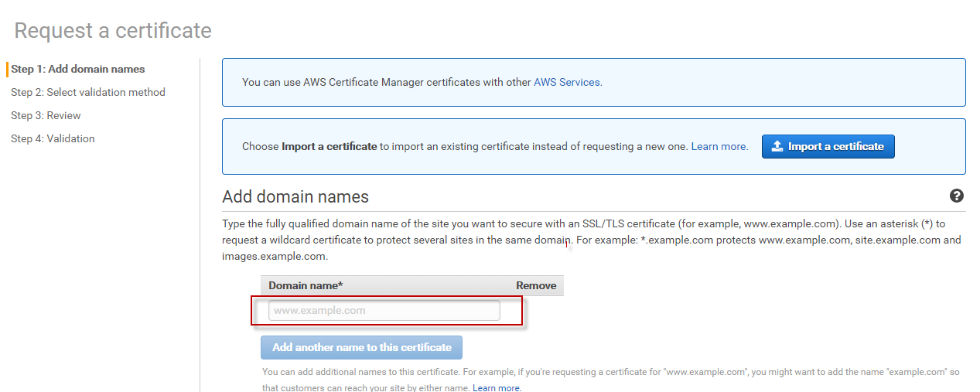Click the help question mark icon
The height and width of the screenshot is (392, 980).
point(957,196)
